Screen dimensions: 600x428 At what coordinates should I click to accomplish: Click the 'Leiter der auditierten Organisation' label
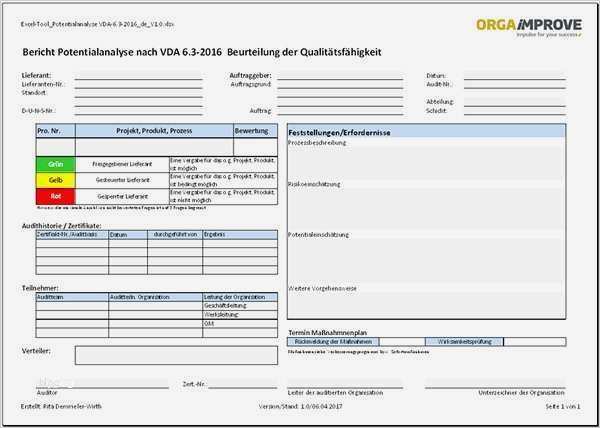pos(335,393)
